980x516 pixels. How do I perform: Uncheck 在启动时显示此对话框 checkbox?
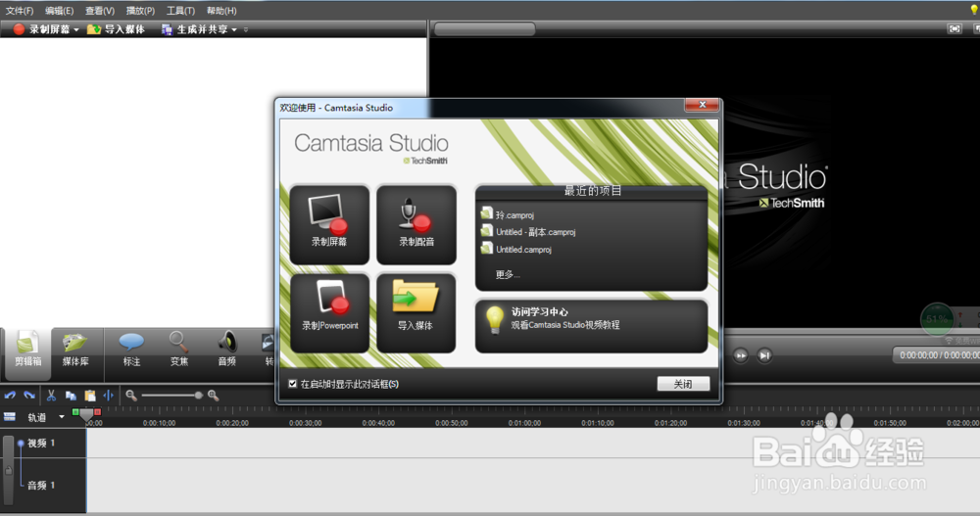tap(292, 384)
